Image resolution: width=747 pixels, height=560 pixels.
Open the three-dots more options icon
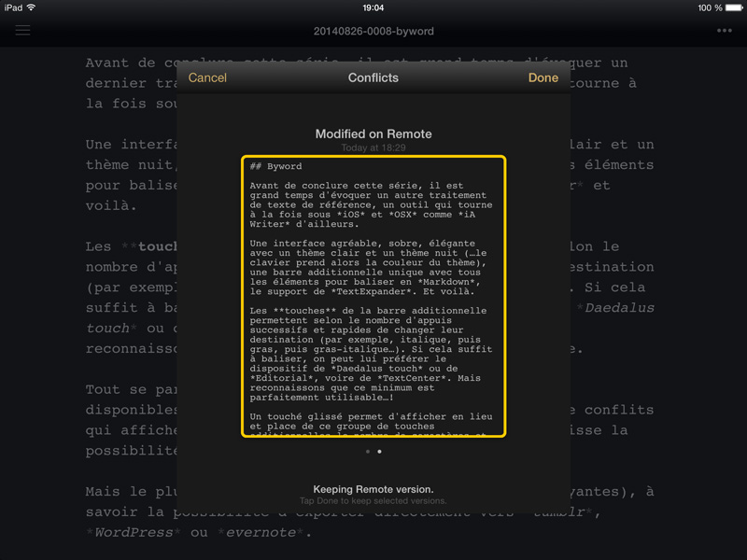pos(725,31)
